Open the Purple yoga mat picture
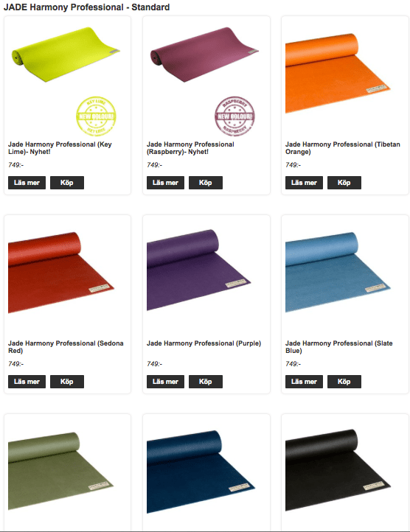This screenshot has width=410, height=532. pyautogui.click(x=199, y=270)
